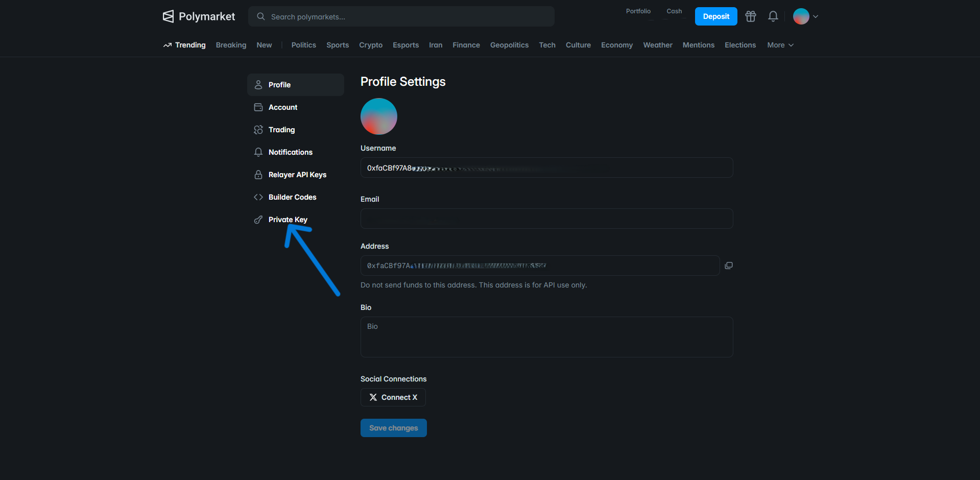980x480 pixels.
Task: Click the Account sidebar card icon
Action: [258, 107]
